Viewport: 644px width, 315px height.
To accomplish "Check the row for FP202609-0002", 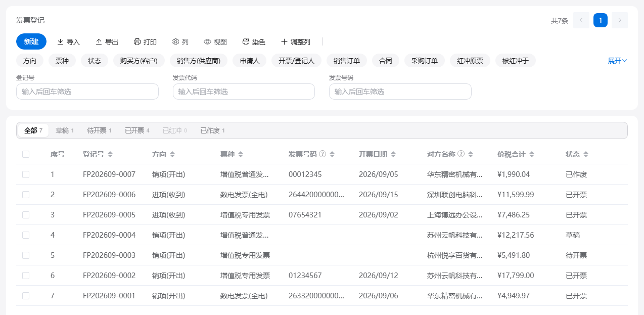I will pos(26,276).
